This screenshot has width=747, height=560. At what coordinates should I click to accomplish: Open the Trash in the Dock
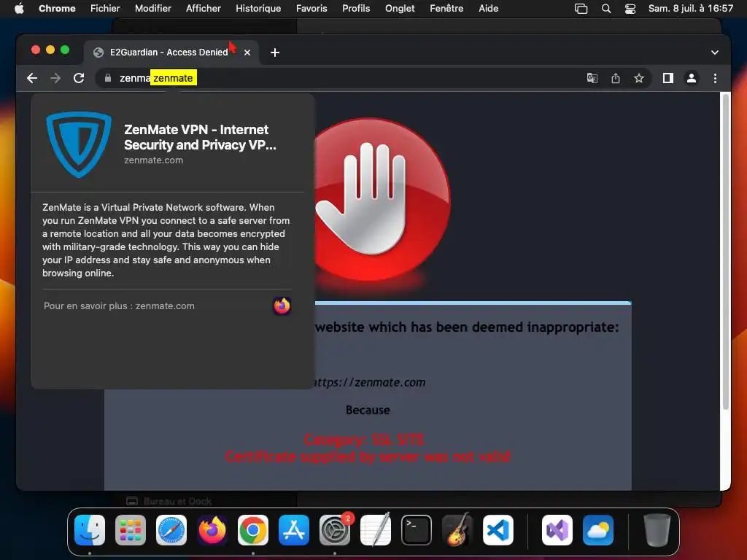click(657, 530)
